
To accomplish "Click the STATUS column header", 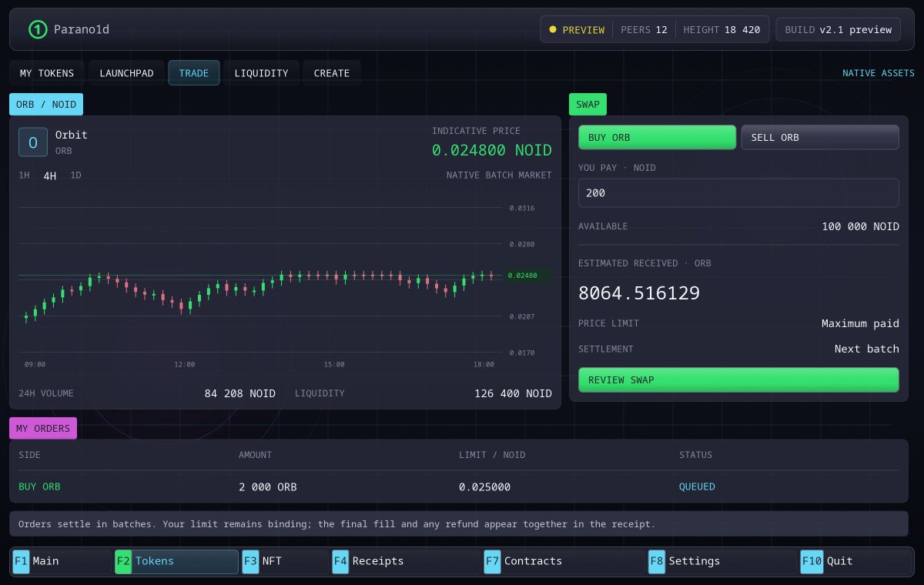I will [696, 455].
